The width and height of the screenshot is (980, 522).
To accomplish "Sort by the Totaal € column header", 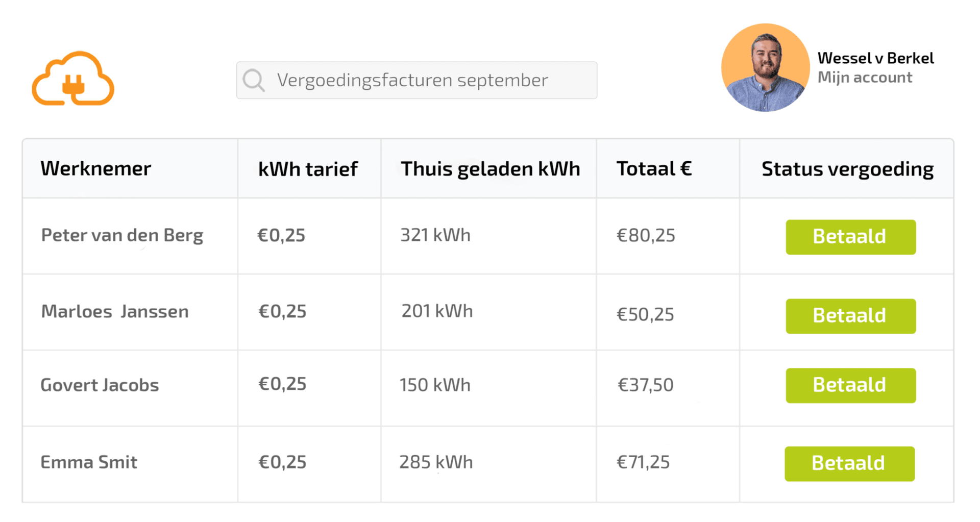I will point(654,168).
